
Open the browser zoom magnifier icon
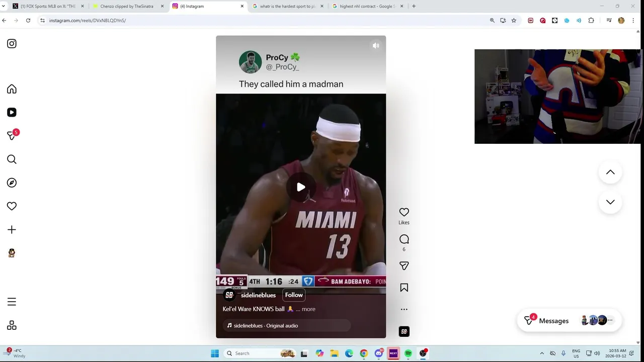coord(492,20)
